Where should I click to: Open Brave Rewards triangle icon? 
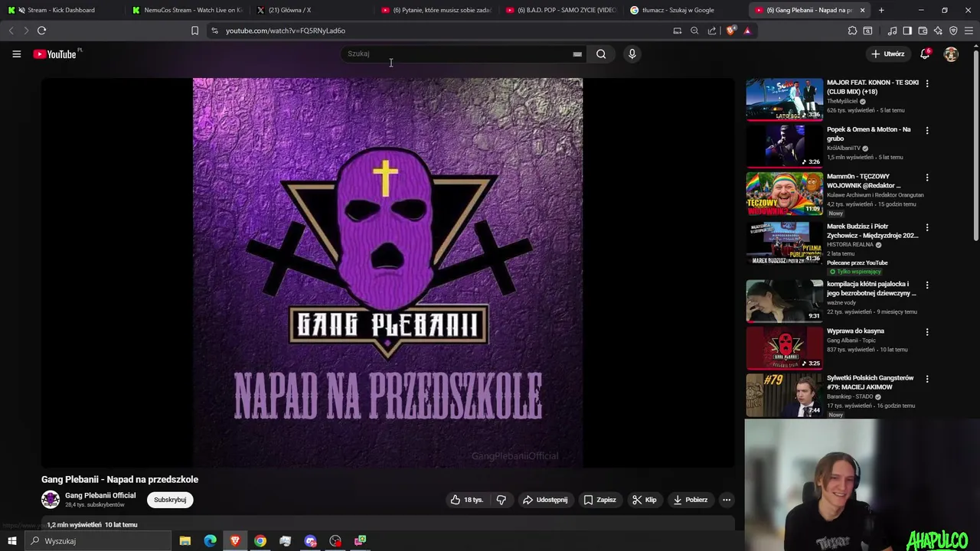747,31
